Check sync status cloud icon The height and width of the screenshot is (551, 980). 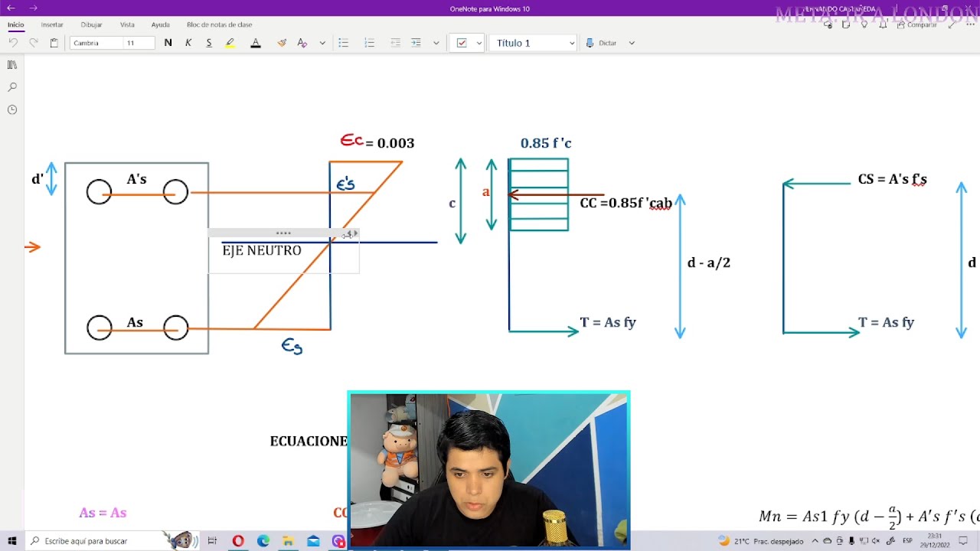[828, 24]
